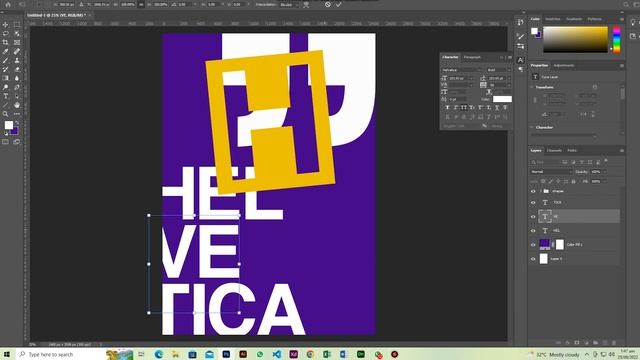The height and width of the screenshot is (360, 640).
Task: Hide the TICA text layer
Action: (533, 202)
